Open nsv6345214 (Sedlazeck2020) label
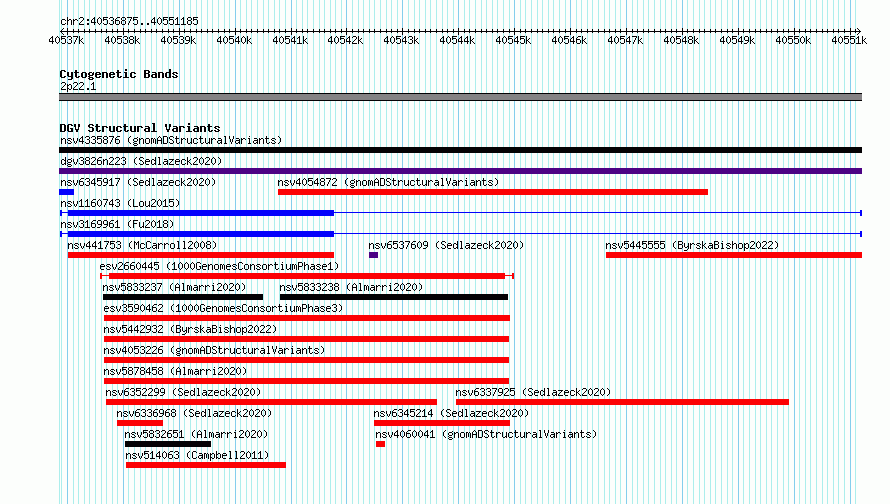Image resolution: width=890 pixels, height=504 pixels. [451, 413]
